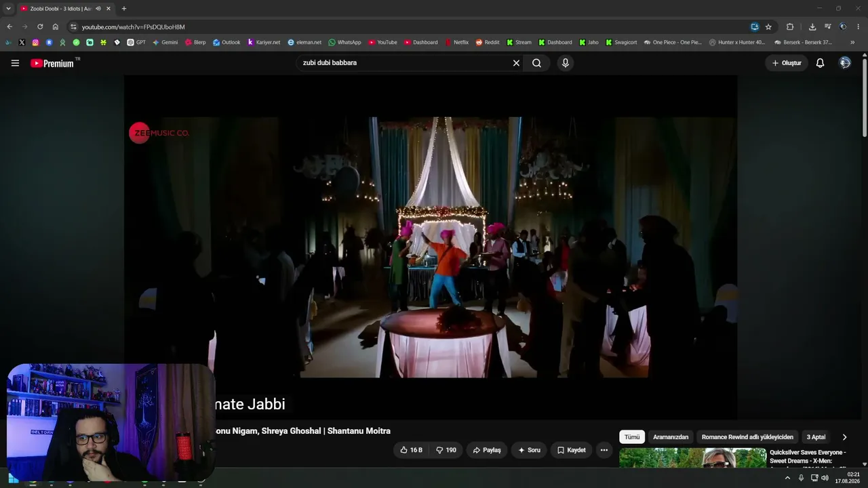Open the Kariyer.net bookmark

point(264,42)
